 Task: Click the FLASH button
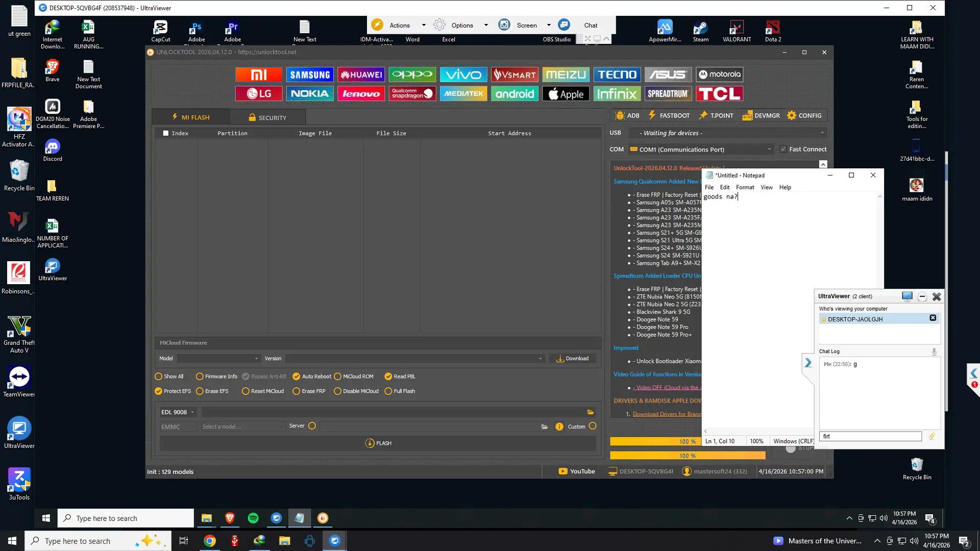coord(378,443)
